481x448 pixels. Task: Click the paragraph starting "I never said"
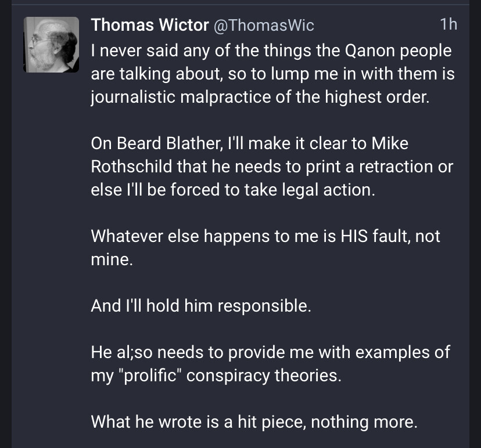click(x=271, y=74)
